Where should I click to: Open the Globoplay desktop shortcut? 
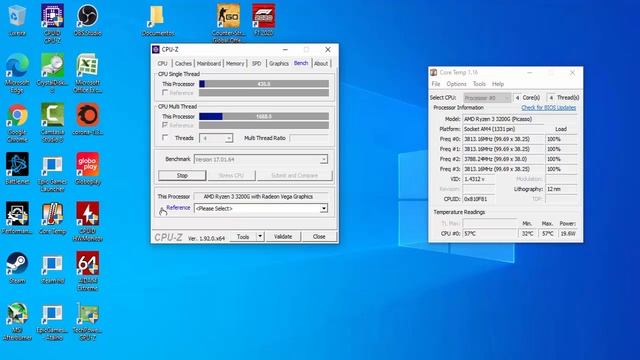87,169
